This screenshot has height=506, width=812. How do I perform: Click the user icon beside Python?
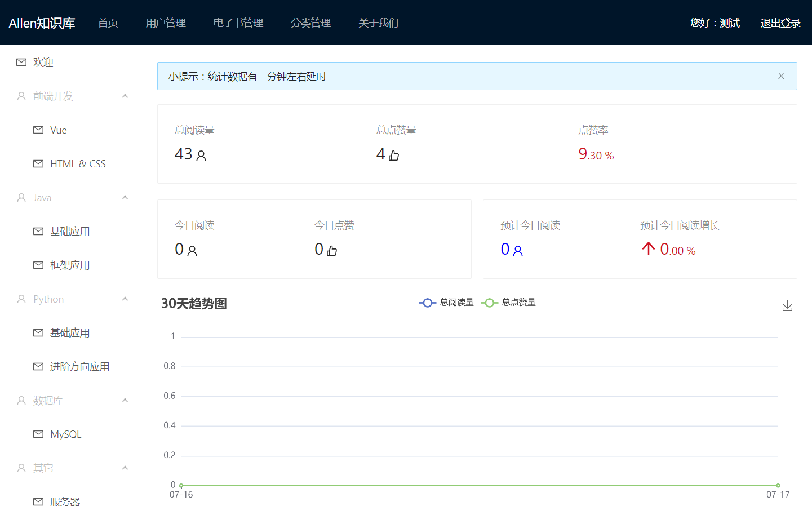[21, 299]
